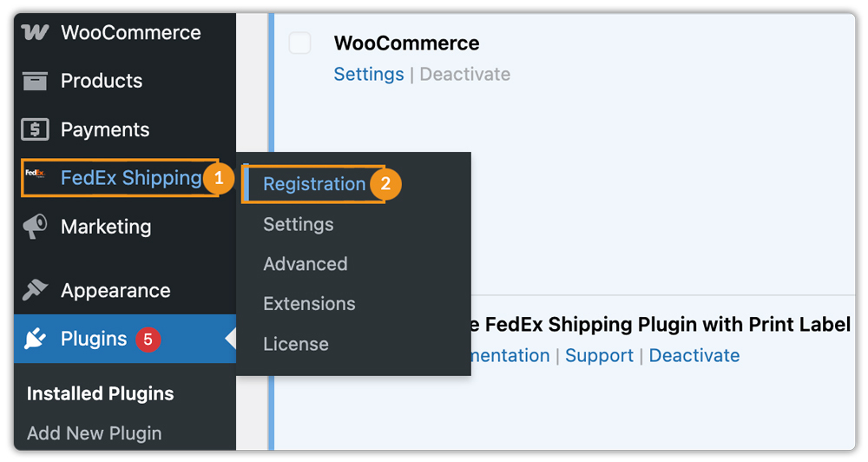Open Registration in FedEx Shipping submenu
The image size is (868, 462).
coord(314,184)
